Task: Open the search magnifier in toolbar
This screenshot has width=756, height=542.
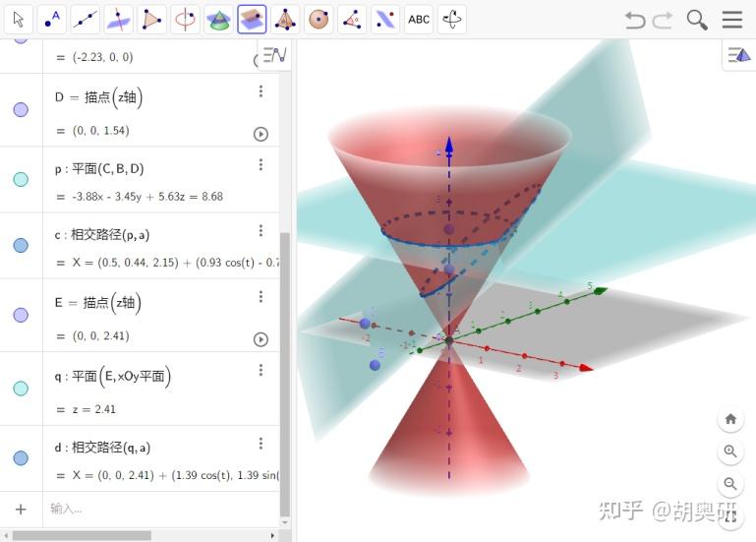Action: click(697, 21)
